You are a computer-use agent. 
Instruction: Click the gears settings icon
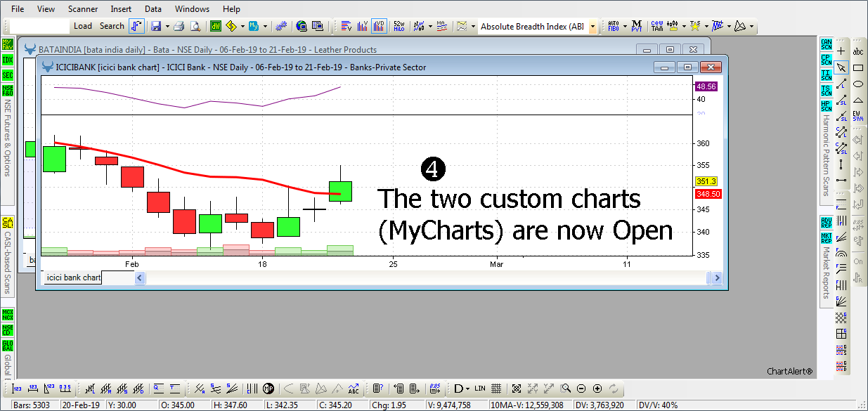pyautogui.click(x=281, y=26)
